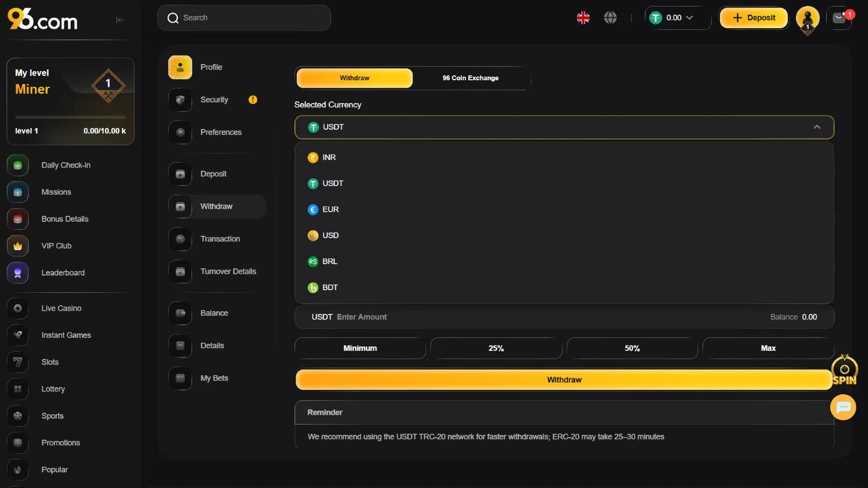Select INR from the currency list

click(x=329, y=157)
